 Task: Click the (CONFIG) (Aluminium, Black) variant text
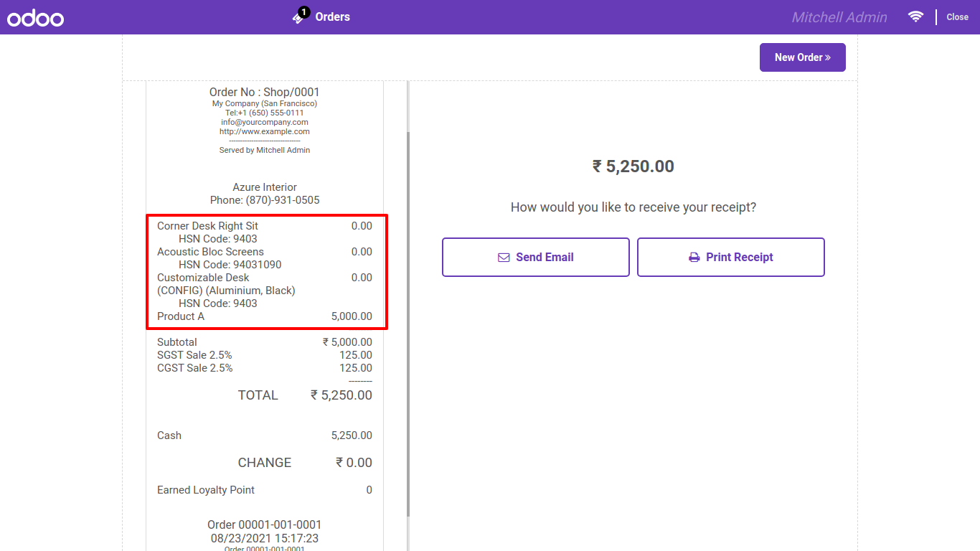tap(226, 291)
